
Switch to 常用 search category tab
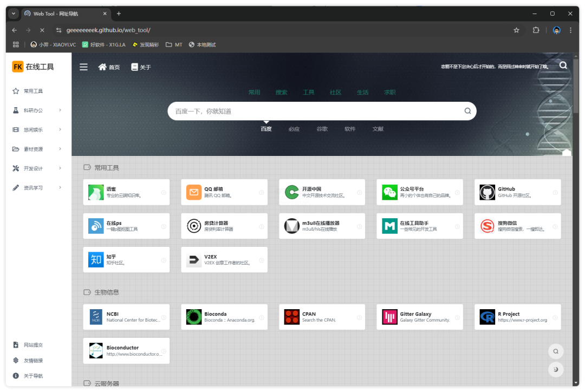254,92
